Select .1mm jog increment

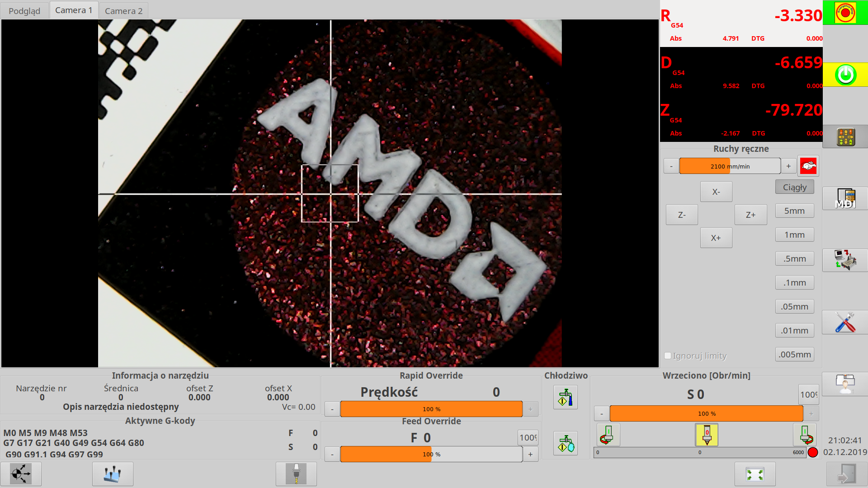[x=794, y=283]
